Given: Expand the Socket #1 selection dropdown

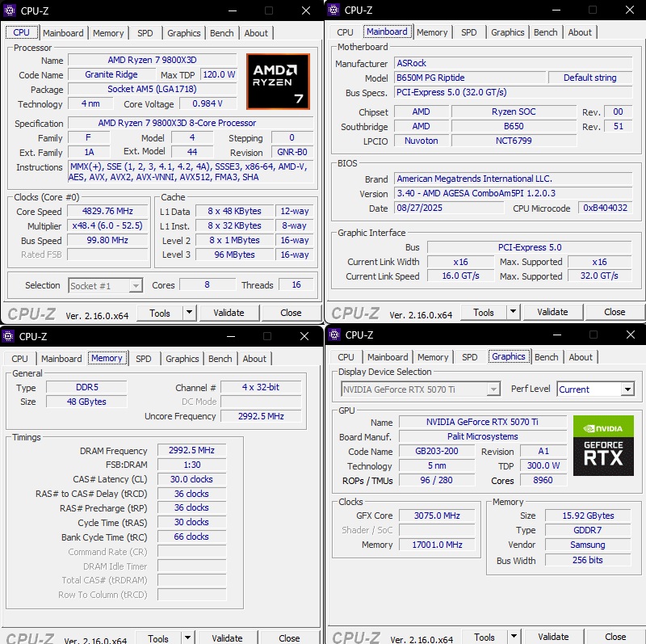Looking at the screenshot, I should pos(135,285).
